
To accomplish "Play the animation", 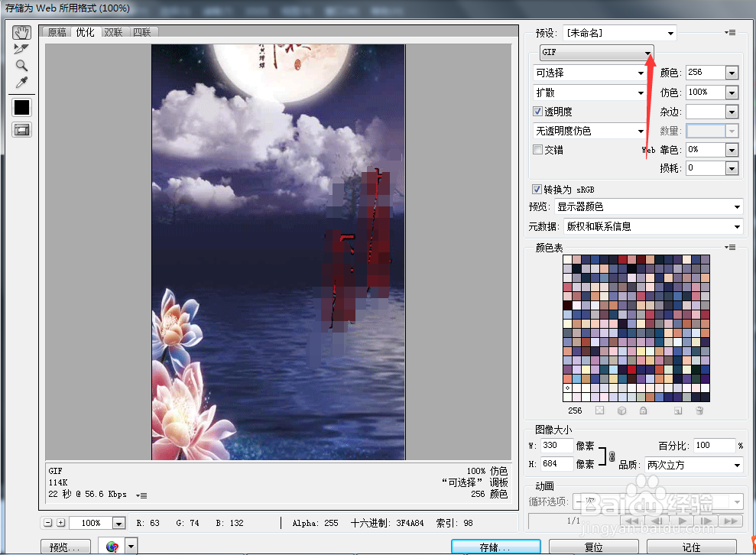I will coord(681,521).
